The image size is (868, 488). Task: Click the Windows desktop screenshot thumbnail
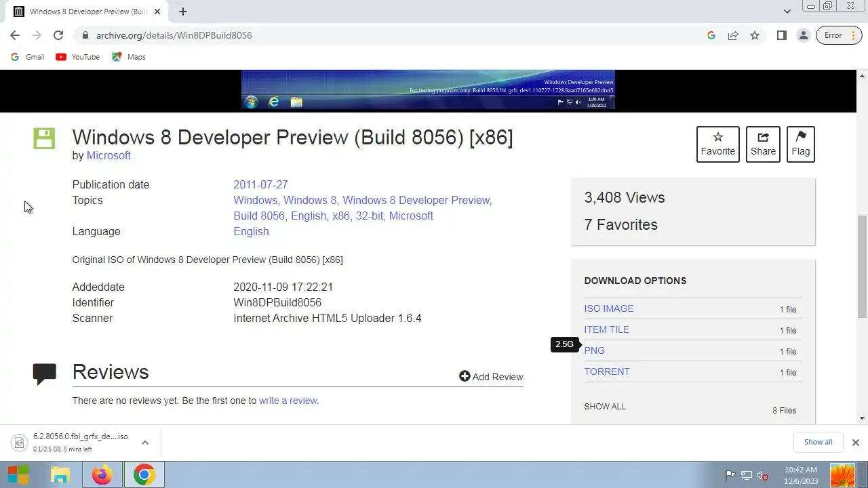(x=428, y=89)
